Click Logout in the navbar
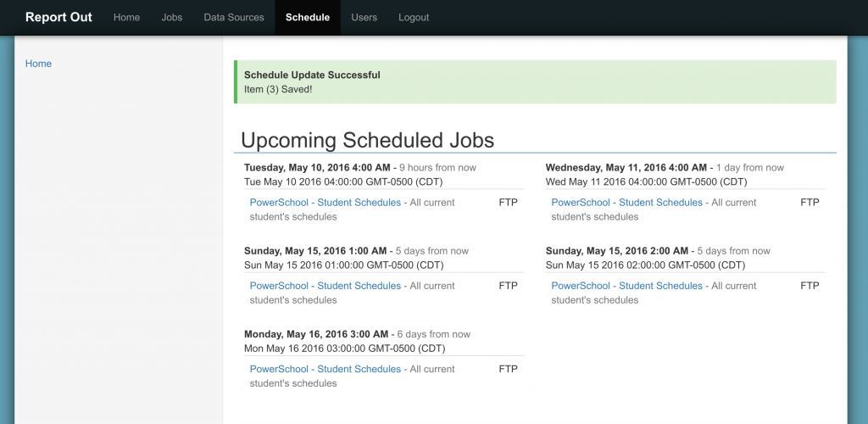The width and height of the screenshot is (868, 424). pyautogui.click(x=414, y=17)
